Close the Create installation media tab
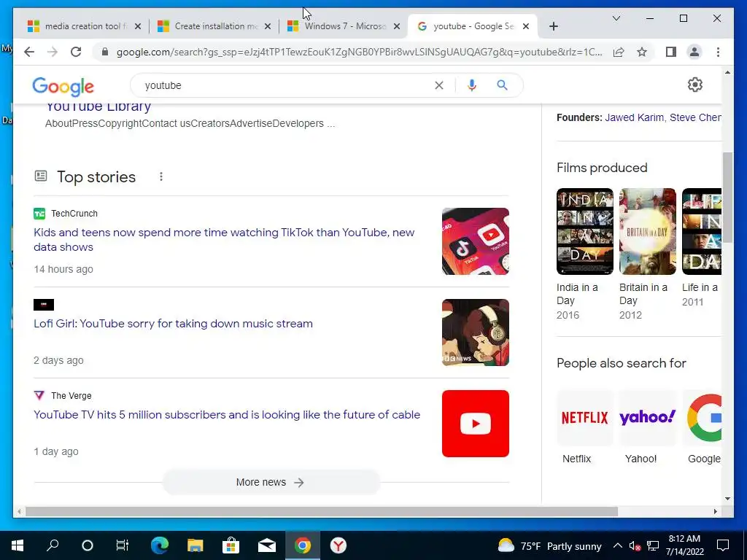This screenshot has height=560, width=747. tap(268, 26)
